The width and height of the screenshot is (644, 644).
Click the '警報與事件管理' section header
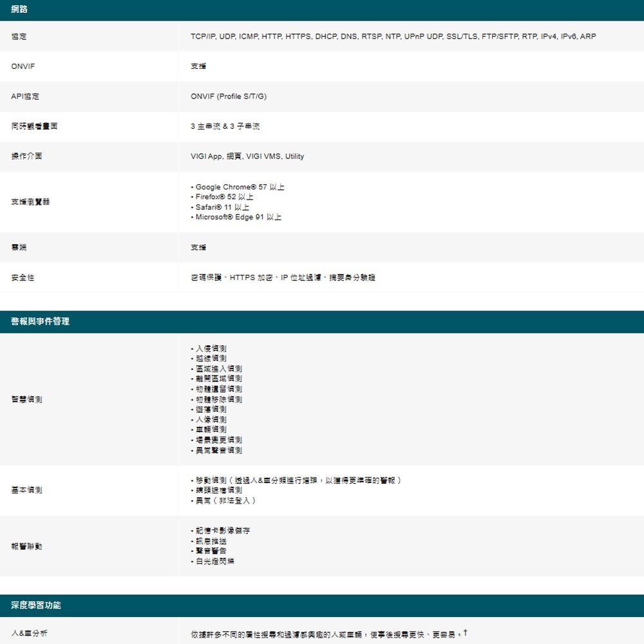point(40,321)
